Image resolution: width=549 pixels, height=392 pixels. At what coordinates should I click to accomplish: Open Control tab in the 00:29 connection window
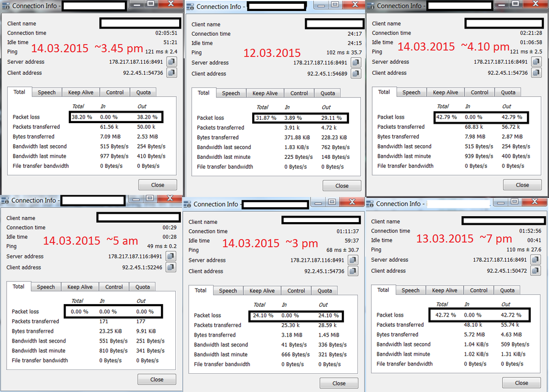(114, 287)
